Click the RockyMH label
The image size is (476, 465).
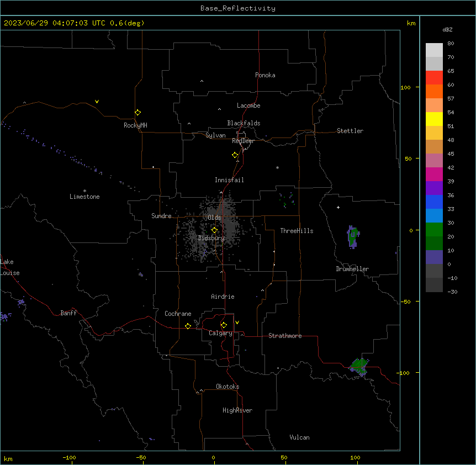[135, 125]
